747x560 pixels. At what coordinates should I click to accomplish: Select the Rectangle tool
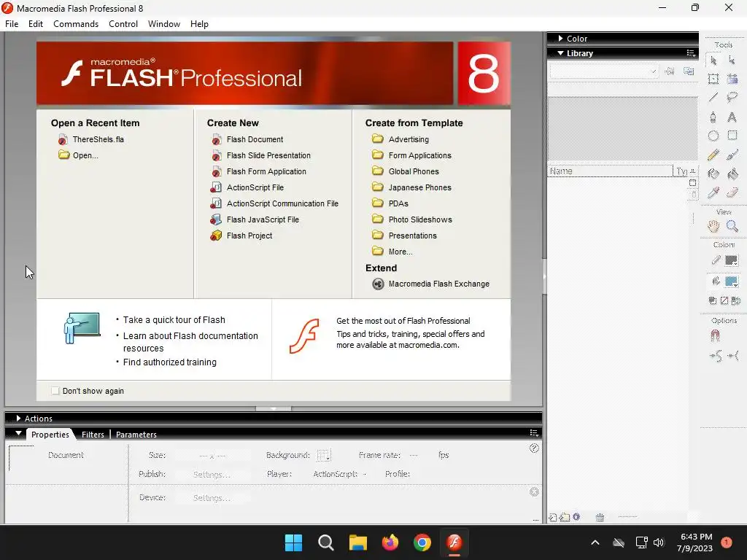click(732, 136)
